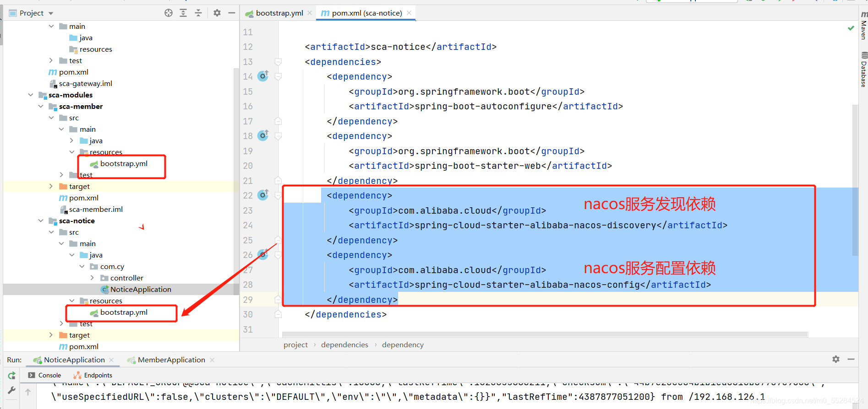Click gutter dependency icon on line 22

[263, 195]
